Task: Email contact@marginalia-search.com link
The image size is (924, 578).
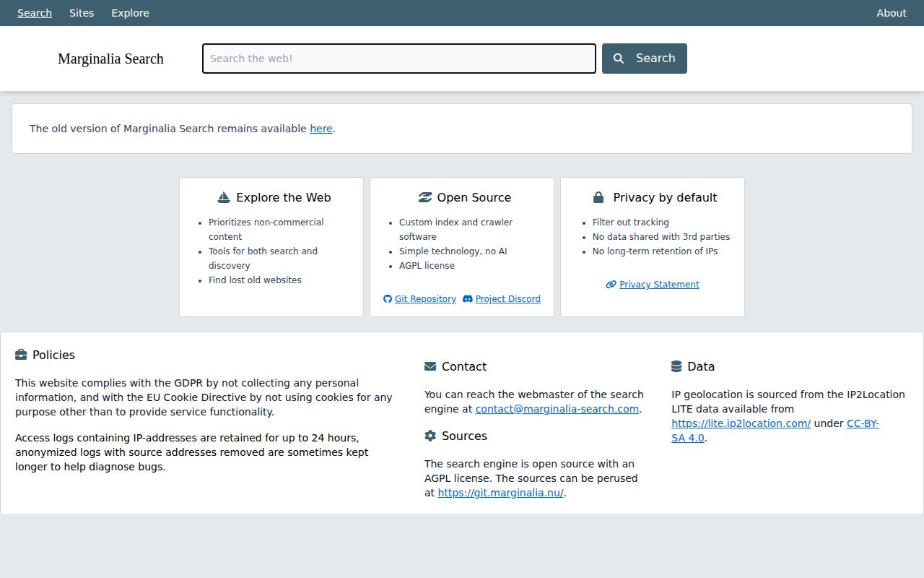Action: 557,409
